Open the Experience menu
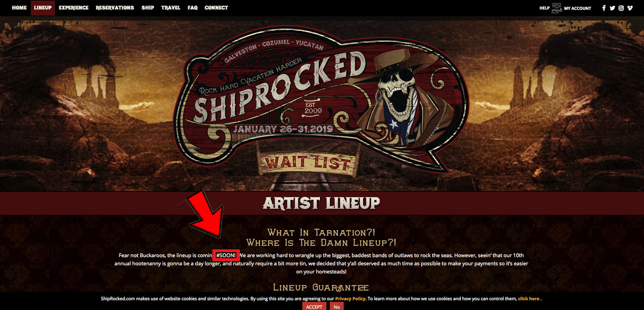This screenshot has height=310, width=644. (x=73, y=8)
